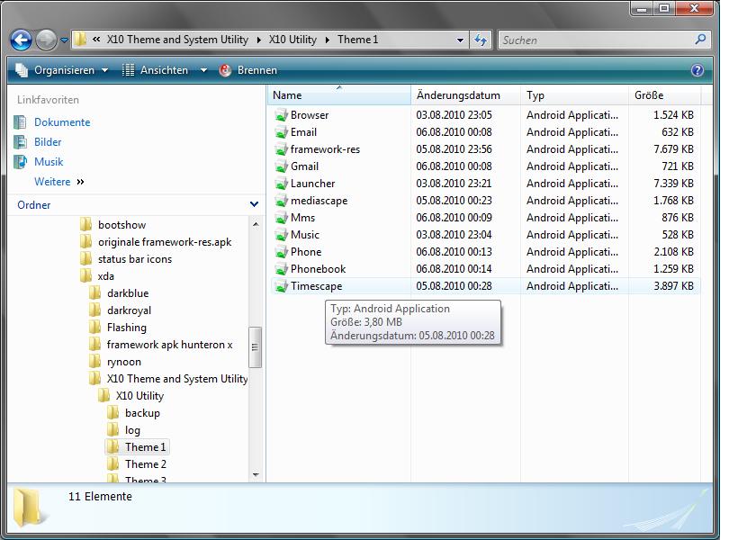Open help via the question mark icon

pyautogui.click(x=697, y=70)
